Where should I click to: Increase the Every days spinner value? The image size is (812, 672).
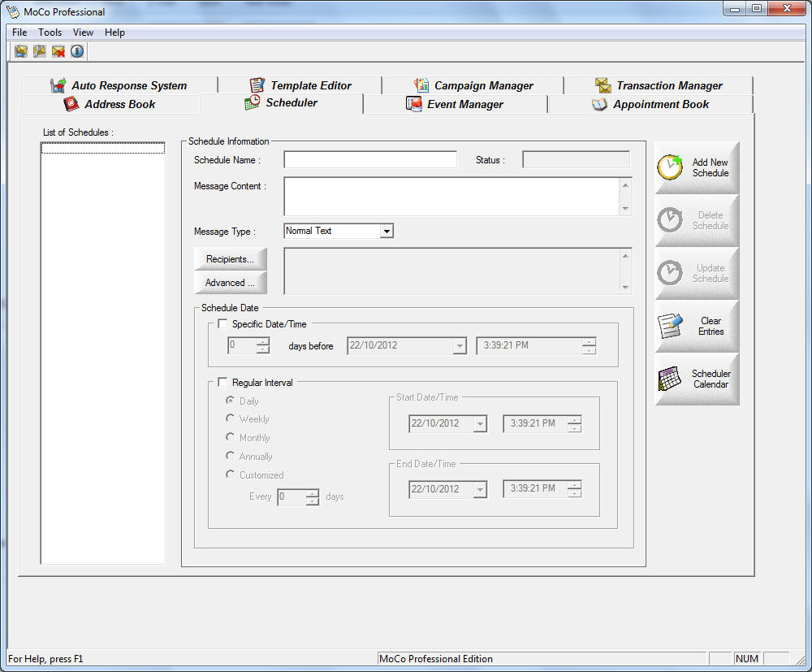313,493
